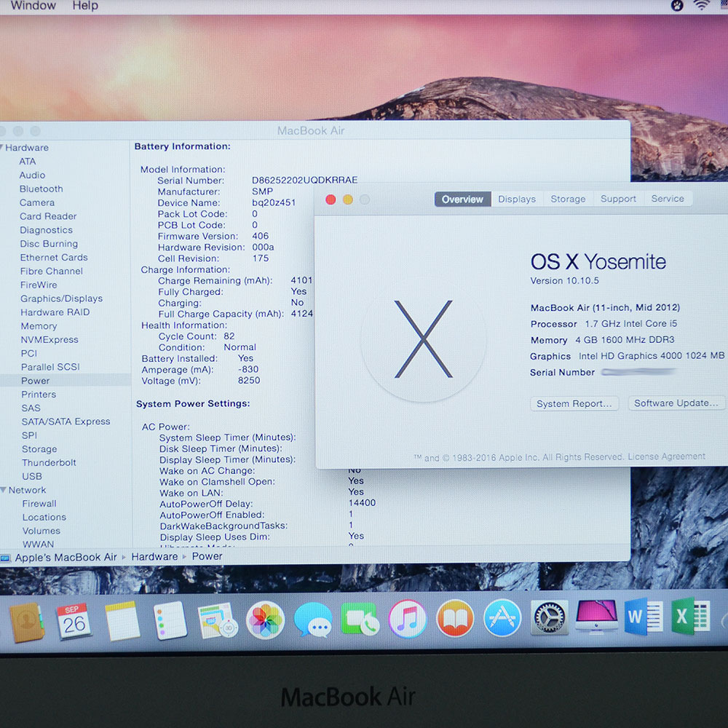Screen dimensions: 728x728
Task: Select Hardware RAID in the sidebar
Action: 55,312
